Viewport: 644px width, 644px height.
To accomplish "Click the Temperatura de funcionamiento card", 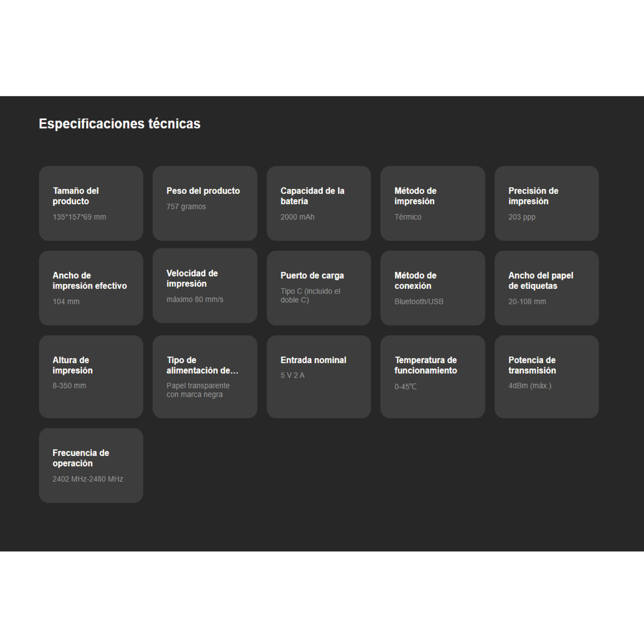I will point(432,377).
